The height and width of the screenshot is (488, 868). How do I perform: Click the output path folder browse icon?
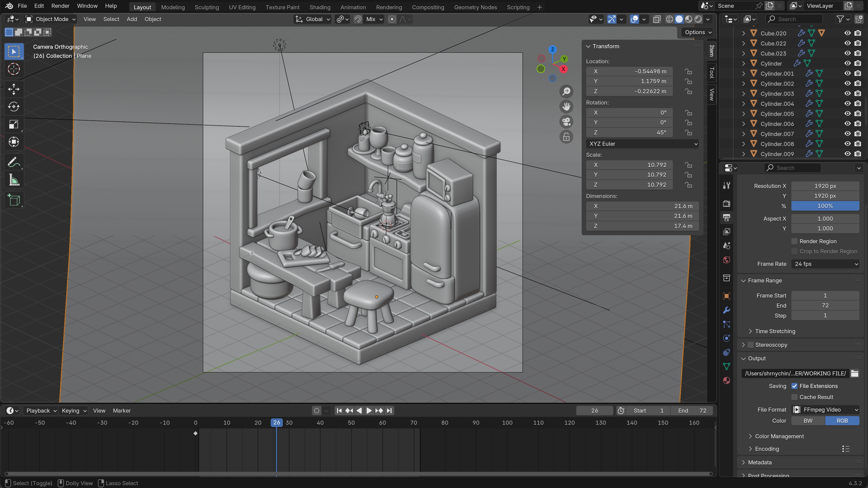click(854, 373)
